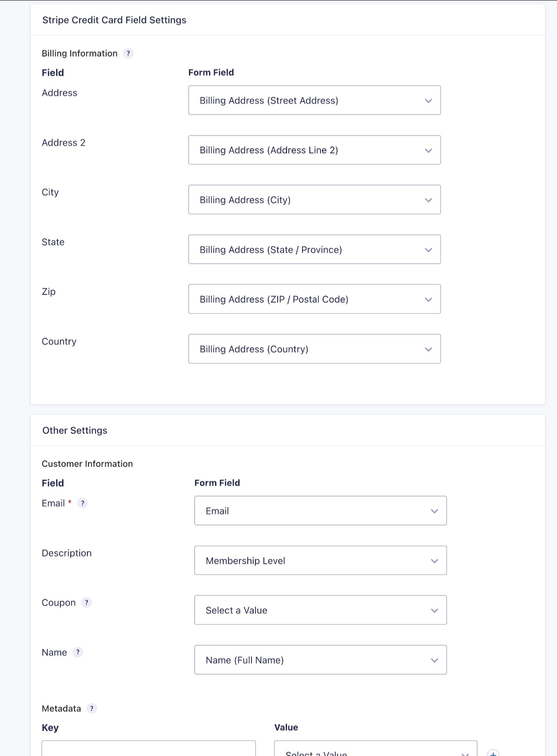View Name field help tooltip
The image size is (557, 756).
click(x=78, y=652)
